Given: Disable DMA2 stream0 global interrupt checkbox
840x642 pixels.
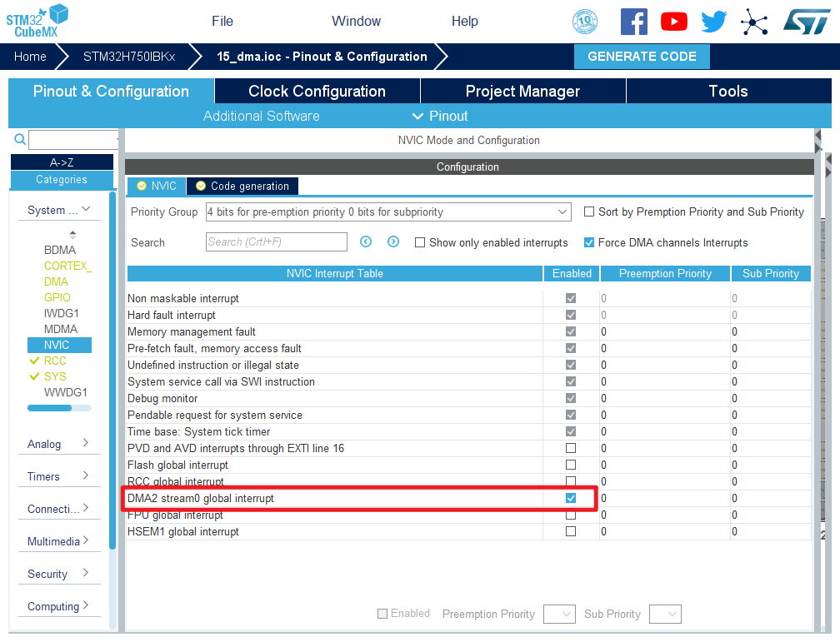Looking at the screenshot, I should point(571,498).
